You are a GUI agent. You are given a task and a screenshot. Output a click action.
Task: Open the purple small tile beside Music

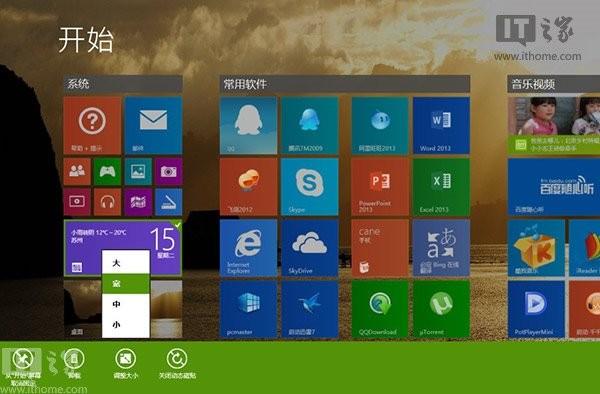(x=138, y=202)
